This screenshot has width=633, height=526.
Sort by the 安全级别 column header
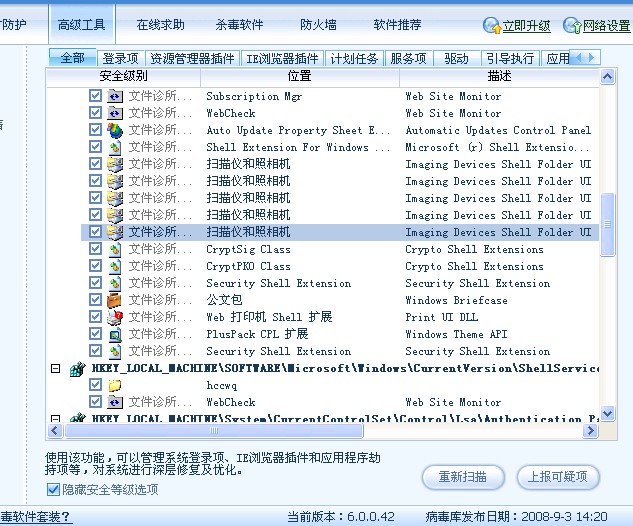click(x=123, y=76)
